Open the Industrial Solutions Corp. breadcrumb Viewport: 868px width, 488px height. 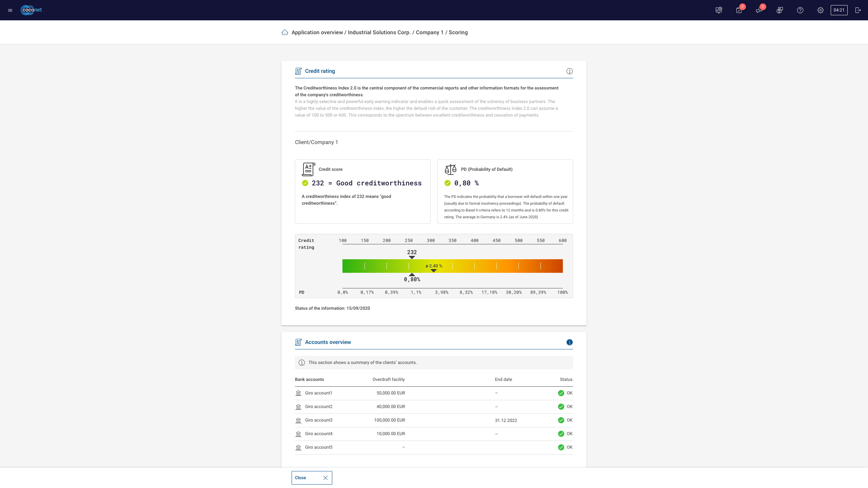[x=379, y=33]
